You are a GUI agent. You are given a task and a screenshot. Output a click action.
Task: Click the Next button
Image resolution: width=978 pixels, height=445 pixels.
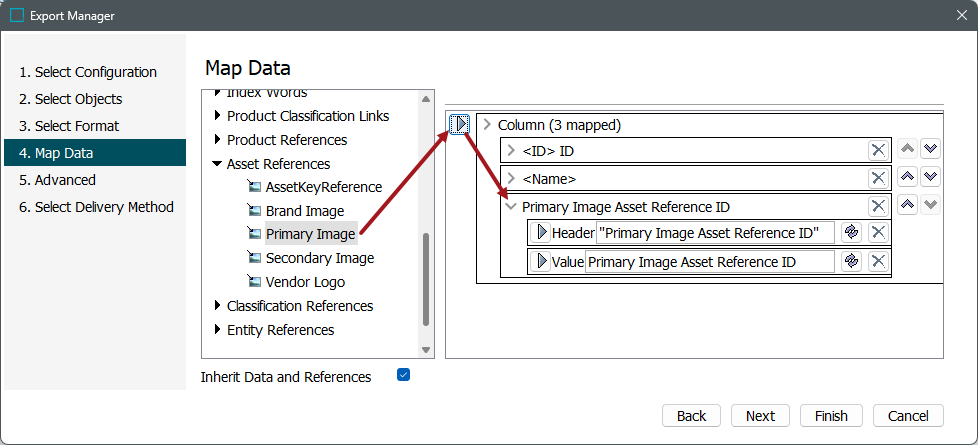[x=760, y=416]
